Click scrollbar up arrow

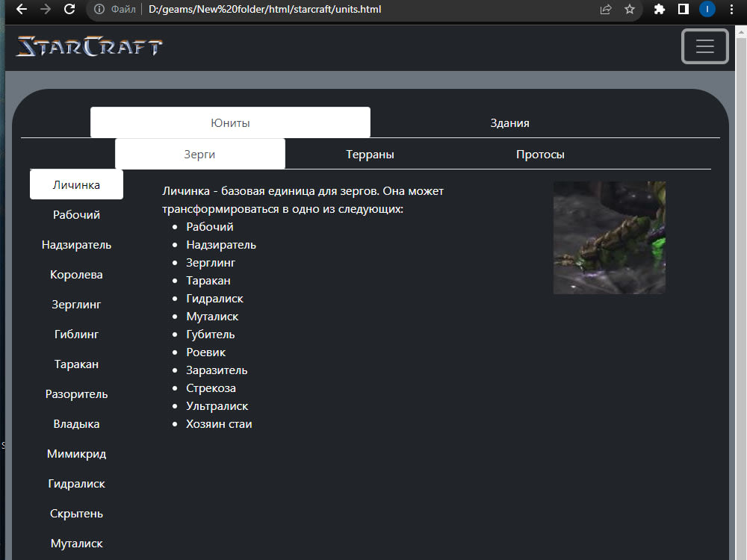pyautogui.click(x=741, y=32)
